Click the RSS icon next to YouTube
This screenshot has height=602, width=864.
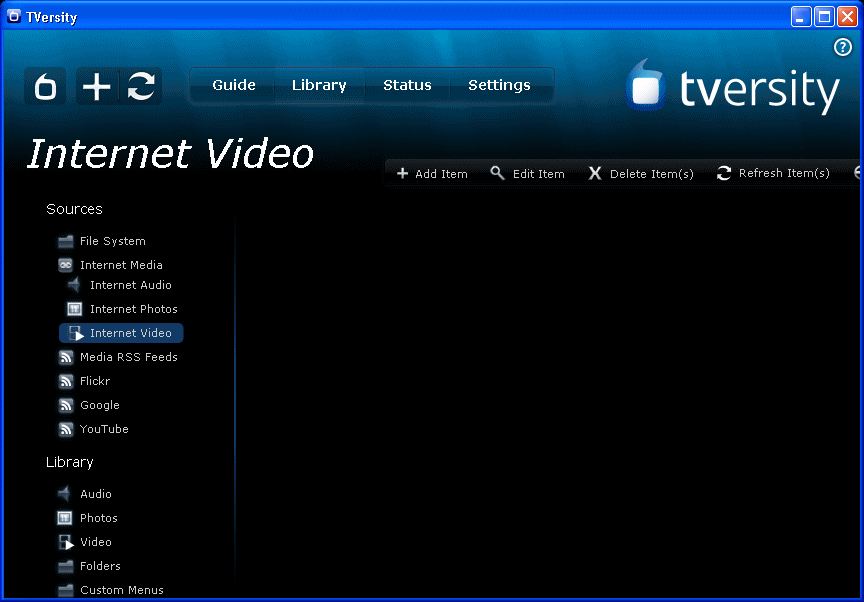pos(66,429)
